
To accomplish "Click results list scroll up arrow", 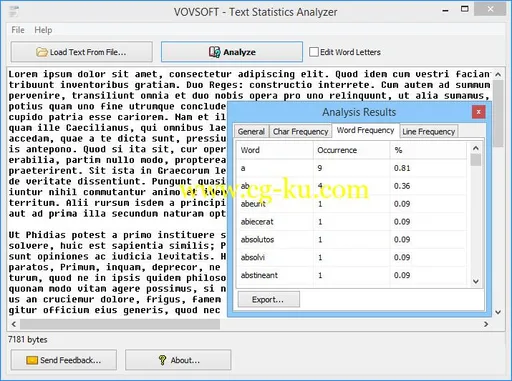I will 476,148.
